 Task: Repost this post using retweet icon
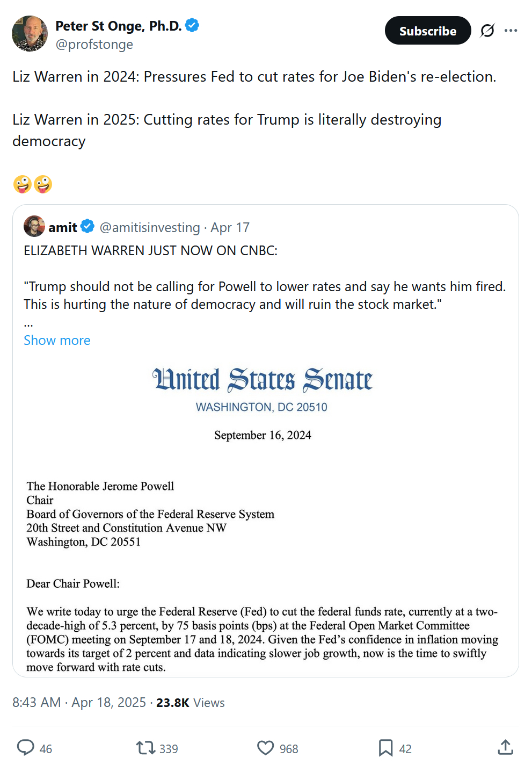point(145,748)
